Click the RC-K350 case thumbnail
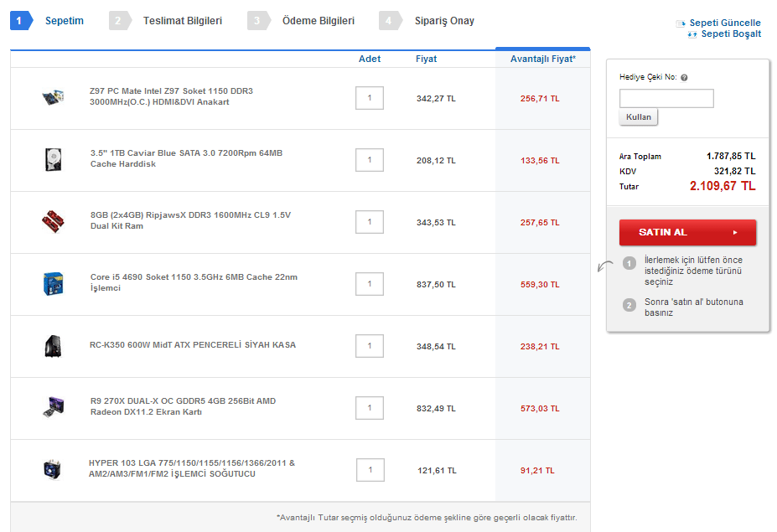Screen dimensions: 777x532 tap(53, 346)
